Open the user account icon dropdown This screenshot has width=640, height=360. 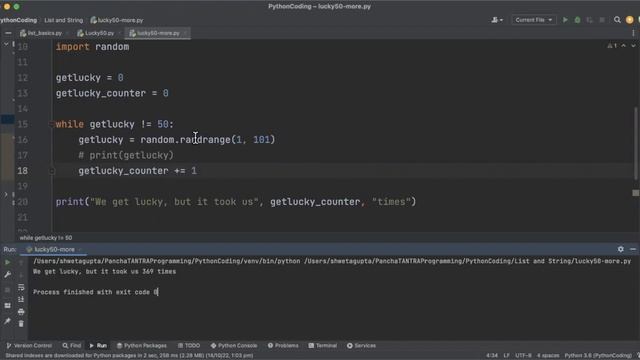click(x=497, y=20)
